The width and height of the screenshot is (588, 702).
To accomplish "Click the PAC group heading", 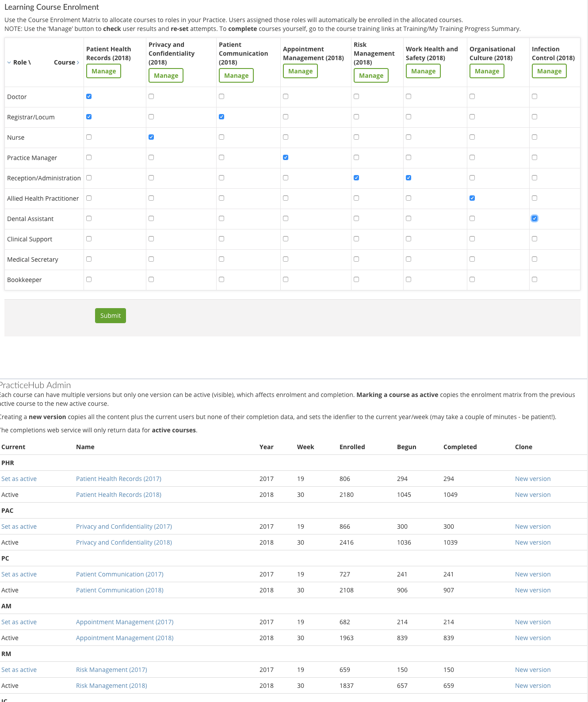I will (8, 511).
